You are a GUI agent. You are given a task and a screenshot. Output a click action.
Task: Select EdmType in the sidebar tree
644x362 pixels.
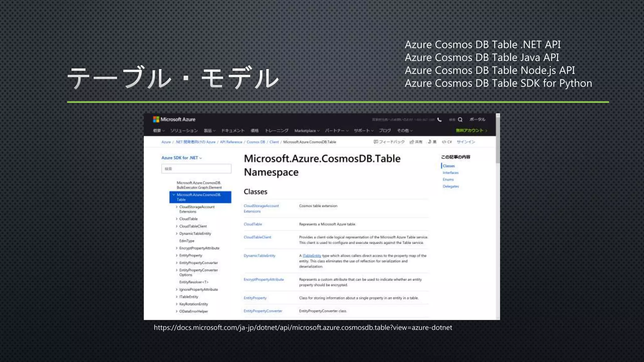coord(187,241)
